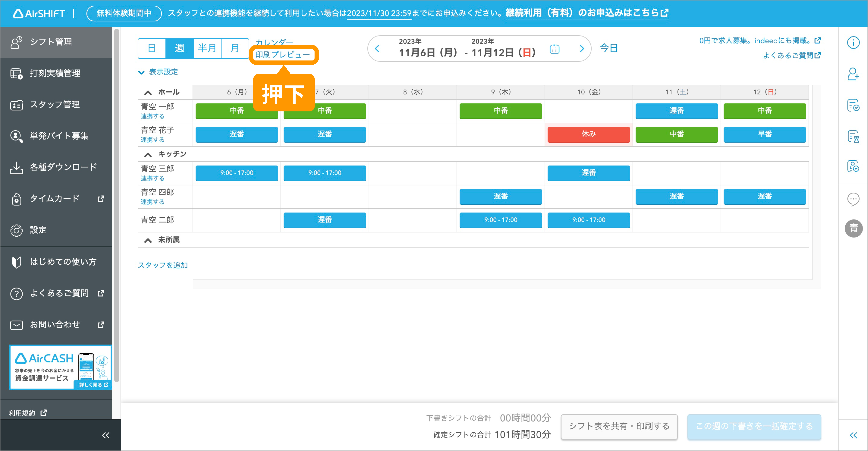Click 印刷プレビュー link
The width and height of the screenshot is (868, 451).
(282, 55)
